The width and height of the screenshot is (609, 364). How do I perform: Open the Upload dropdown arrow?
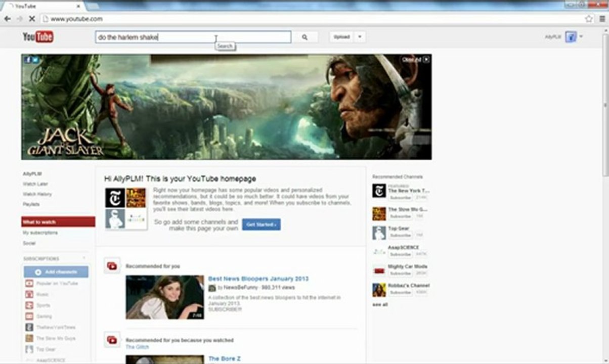tap(360, 37)
